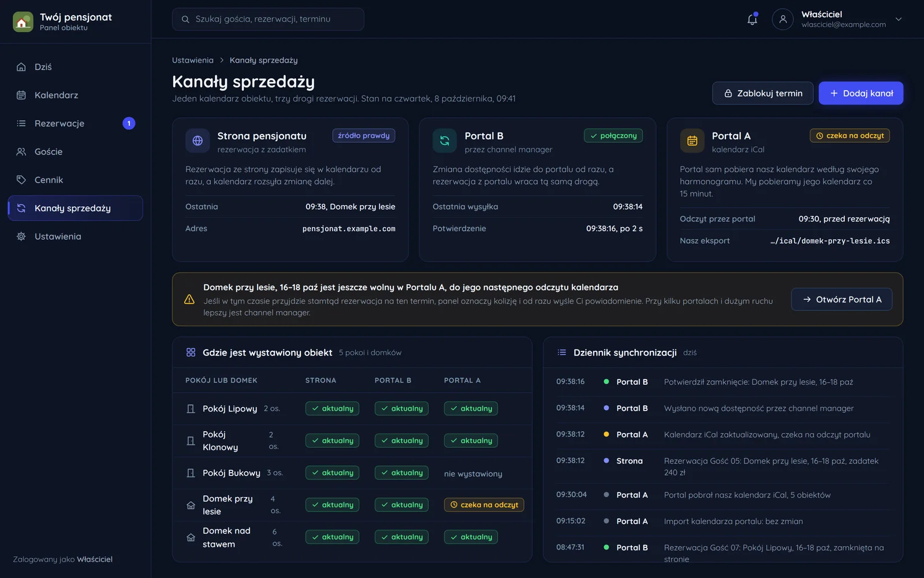Click the Ustawienia breadcrumb link
The height and width of the screenshot is (578, 924).
pyautogui.click(x=193, y=60)
